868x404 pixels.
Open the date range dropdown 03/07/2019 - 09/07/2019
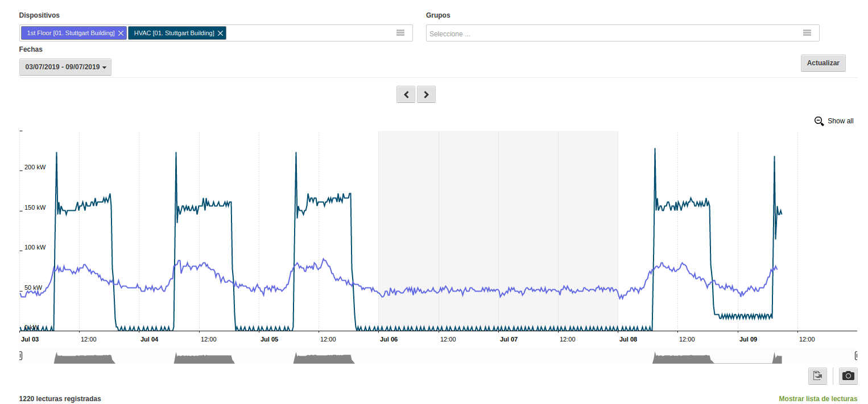(65, 67)
